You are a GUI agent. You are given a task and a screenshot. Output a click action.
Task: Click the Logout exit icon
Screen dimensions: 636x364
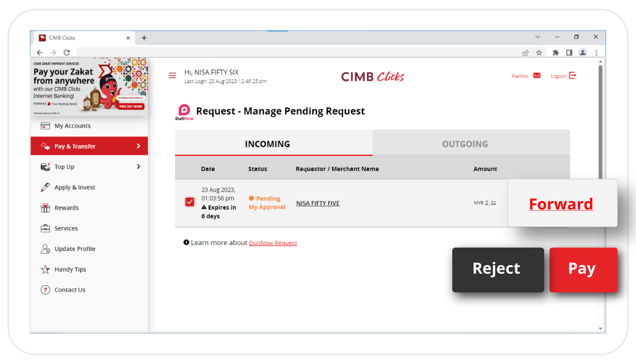click(x=572, y=76)
